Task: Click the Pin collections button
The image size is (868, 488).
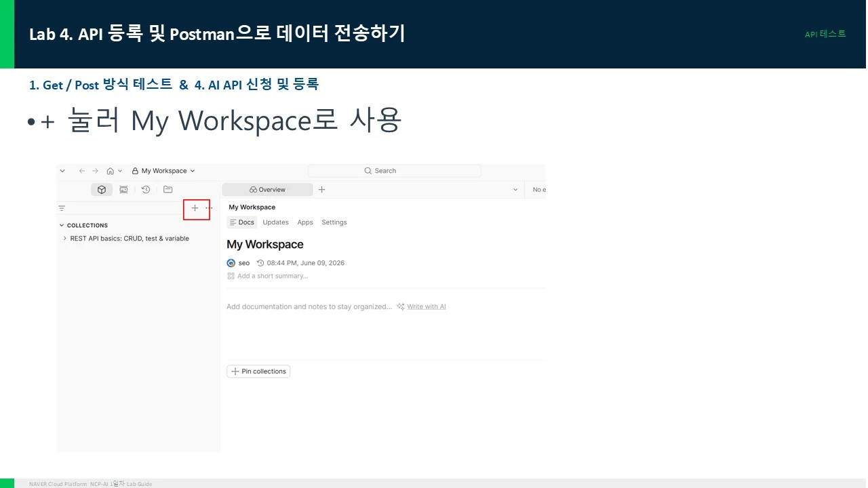Action: coord(258,371)
